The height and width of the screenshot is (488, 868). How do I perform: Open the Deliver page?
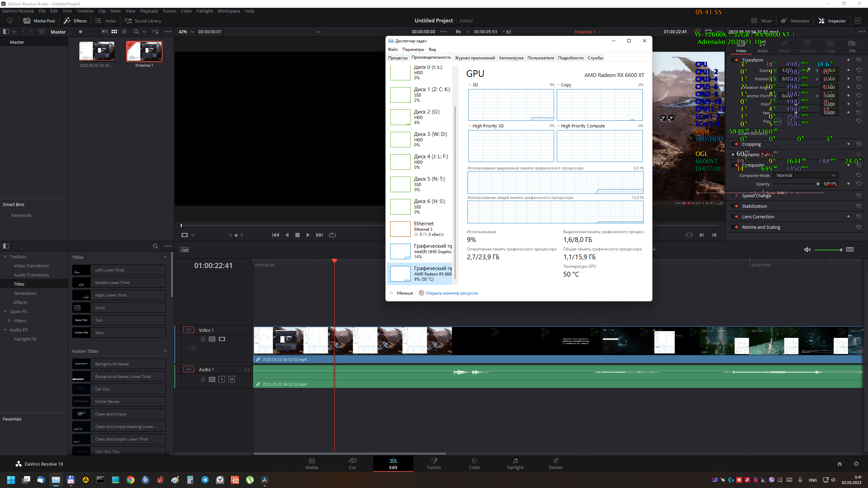[555, 463]
